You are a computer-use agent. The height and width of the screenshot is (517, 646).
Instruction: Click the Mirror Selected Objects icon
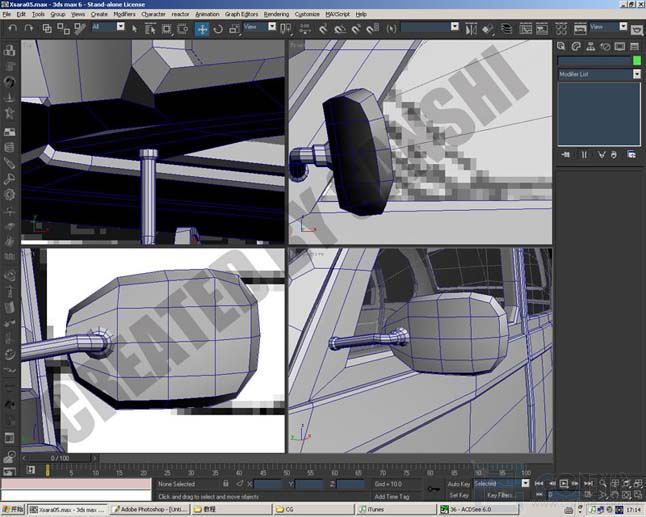471,29
